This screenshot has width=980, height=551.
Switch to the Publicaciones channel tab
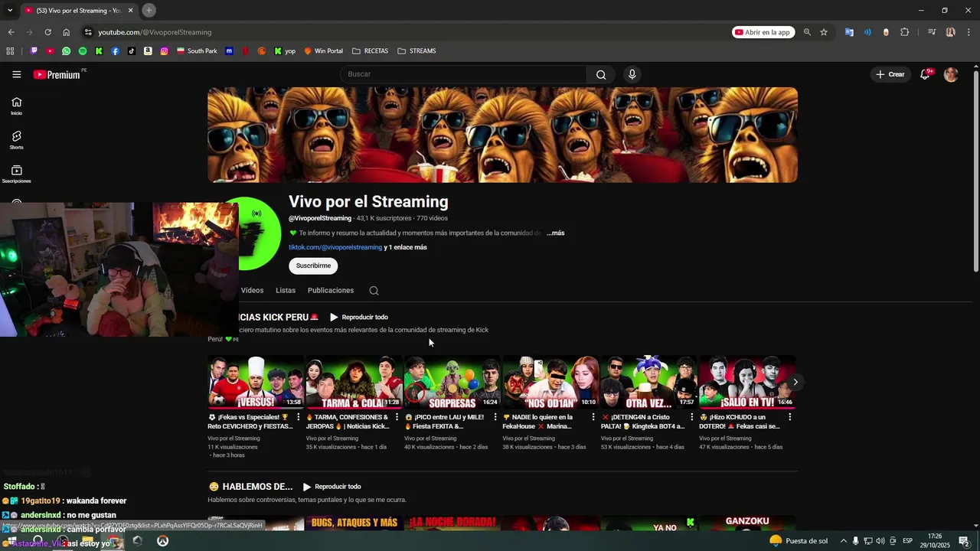coord(331,291)
